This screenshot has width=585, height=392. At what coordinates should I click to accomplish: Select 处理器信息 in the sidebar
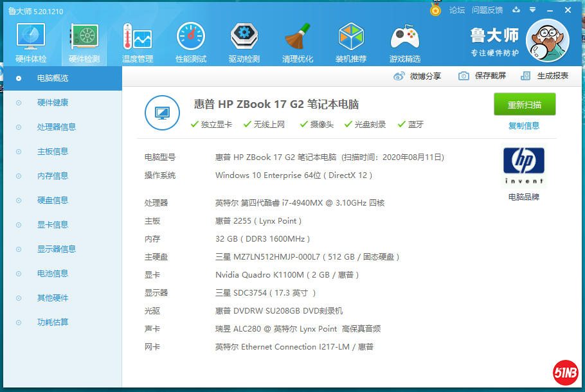[57, 127]
